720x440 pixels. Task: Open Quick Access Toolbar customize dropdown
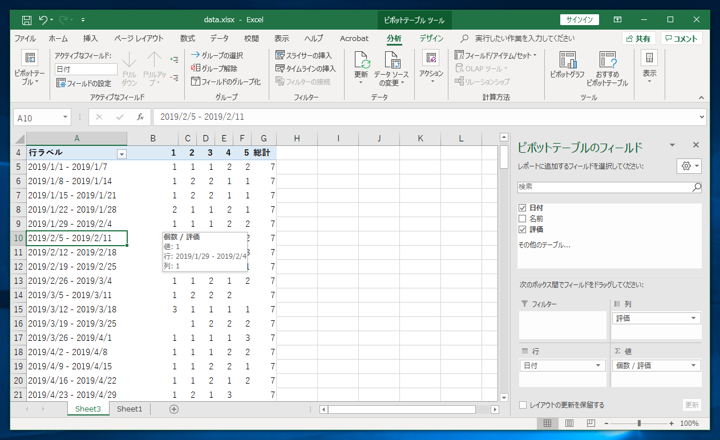click(83, 20)
